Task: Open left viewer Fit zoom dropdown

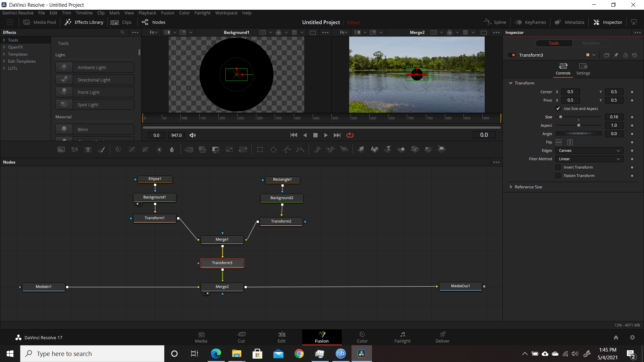Action: coord(154,33)
